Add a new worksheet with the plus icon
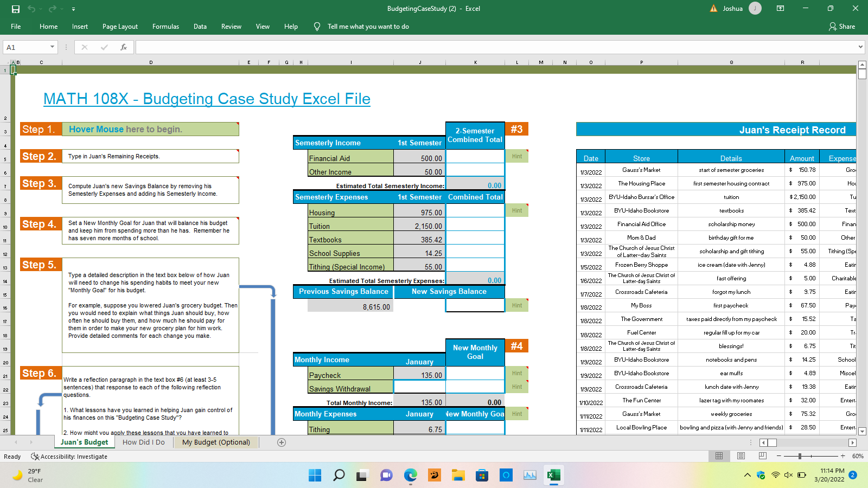This screenshot has width=868, height=488. pyautogui.click(x=281, y=442)
